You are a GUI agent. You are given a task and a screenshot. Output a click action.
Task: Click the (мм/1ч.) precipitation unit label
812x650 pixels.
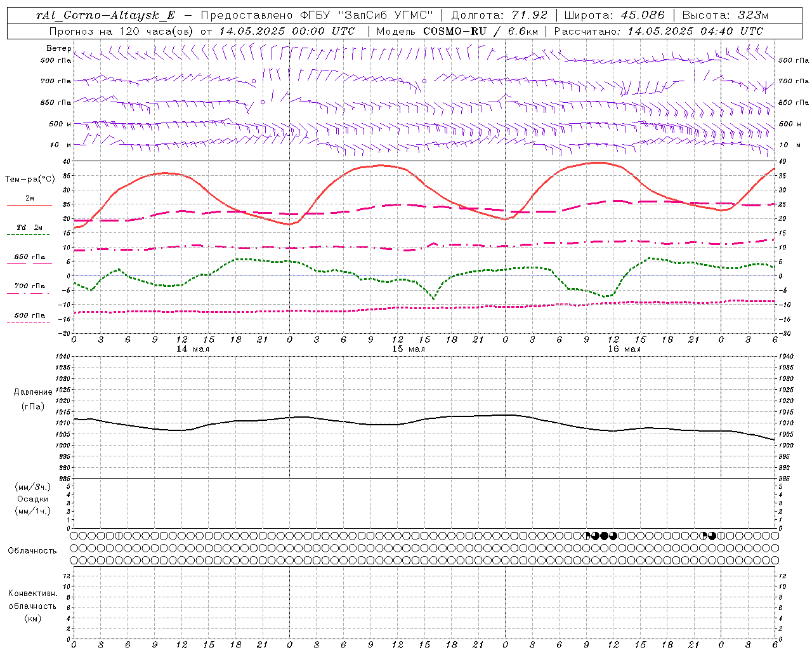pos(33,511)
